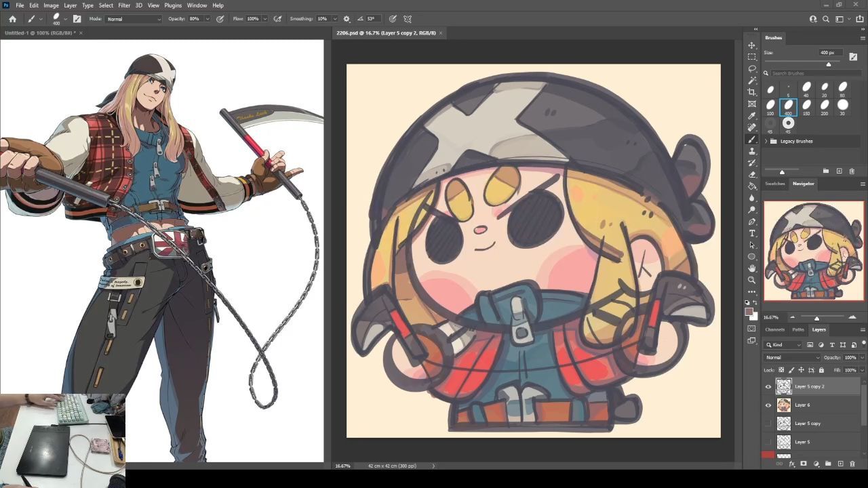Select the Crop tool
868x488 pixels.
coord(751,92)
